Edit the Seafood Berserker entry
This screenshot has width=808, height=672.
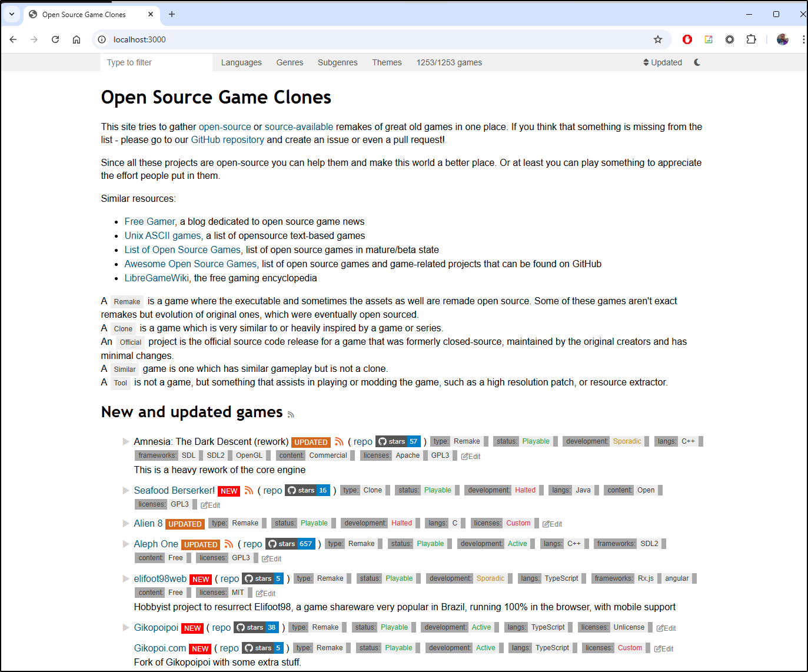[211, 505]
